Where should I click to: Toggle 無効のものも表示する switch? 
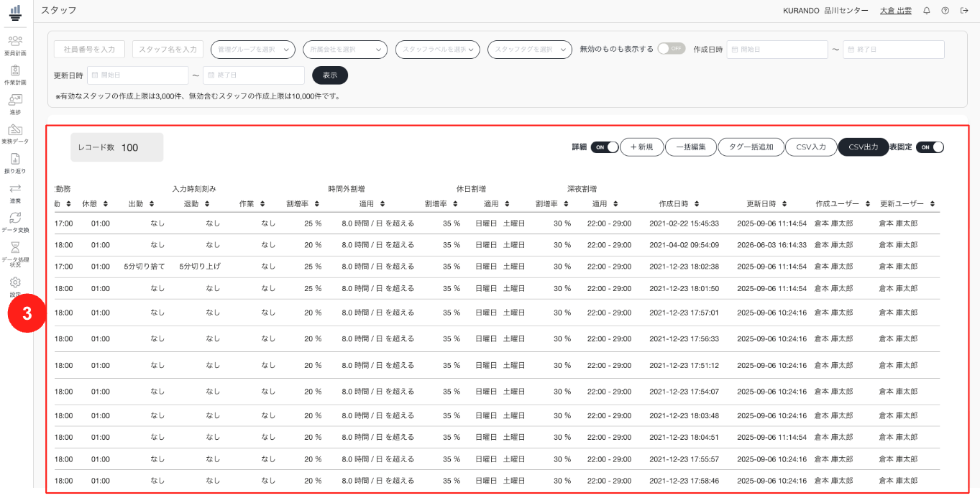coord(672,49)
